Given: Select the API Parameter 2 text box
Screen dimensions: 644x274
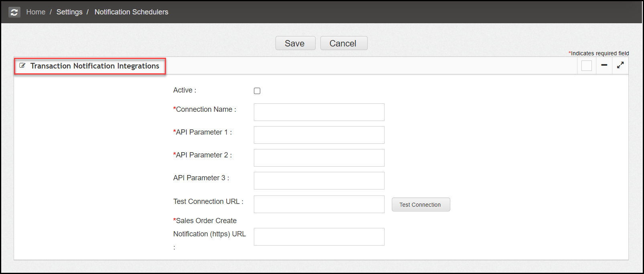Looking at the screenshot, I should 319,158.
